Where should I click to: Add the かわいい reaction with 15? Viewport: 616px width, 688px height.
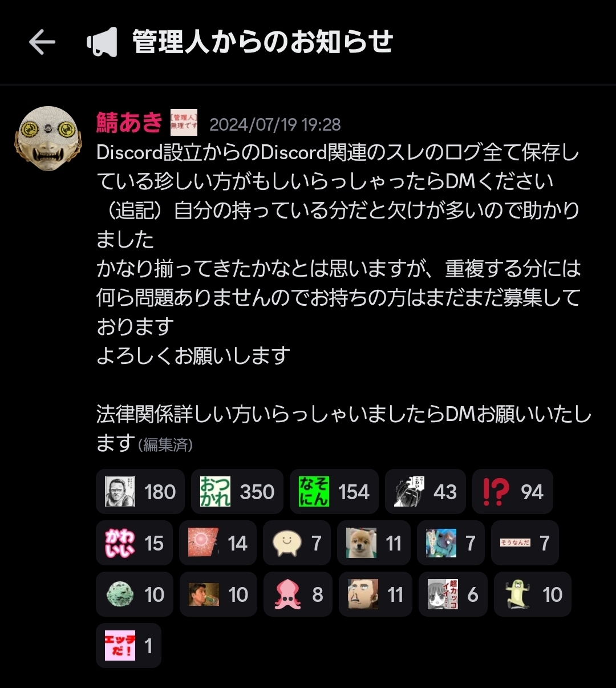coord(134,543)
